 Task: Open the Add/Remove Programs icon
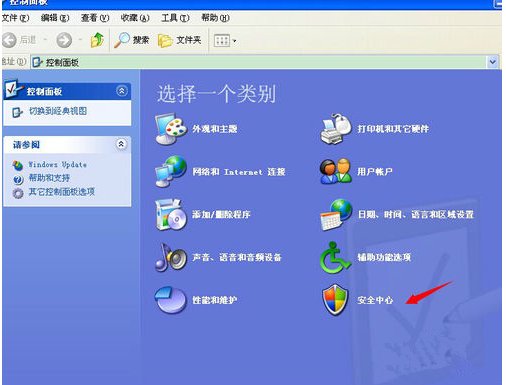(x=171, y=214)
